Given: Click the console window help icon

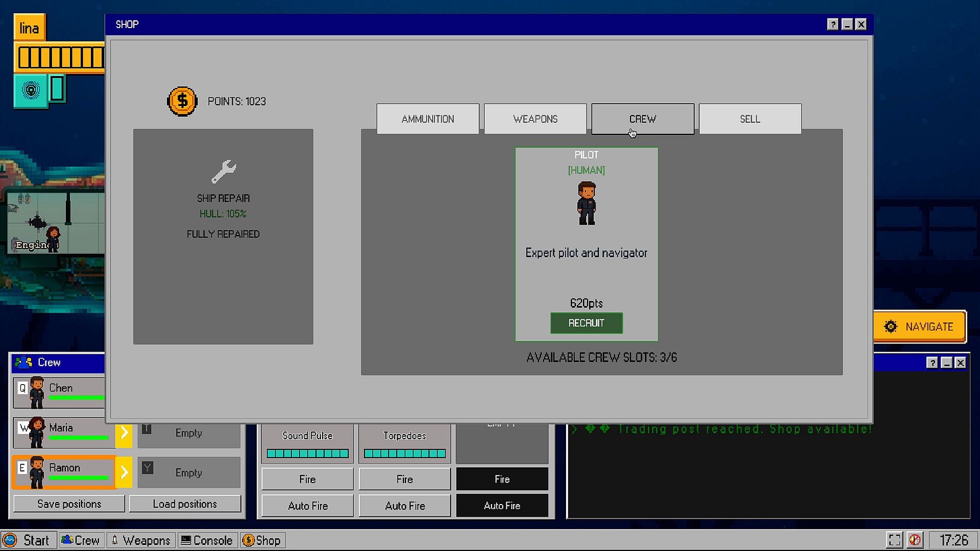Looking at the screenshot, I should point(932,362).
